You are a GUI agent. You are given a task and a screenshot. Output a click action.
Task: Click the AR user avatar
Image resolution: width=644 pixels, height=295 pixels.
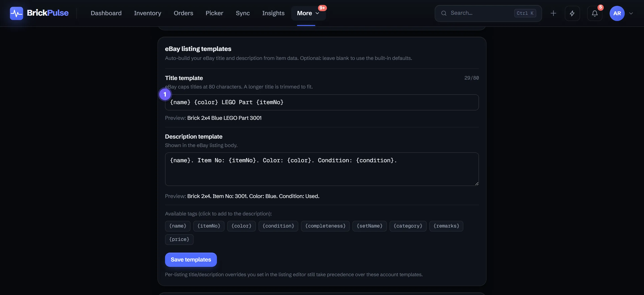(617, 13)
